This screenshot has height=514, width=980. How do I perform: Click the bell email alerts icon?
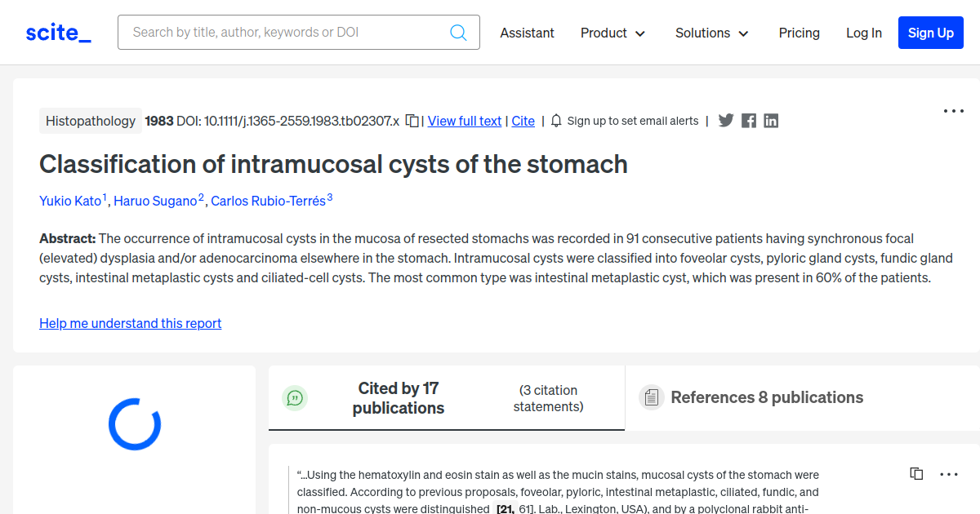[x=556, y=121]
